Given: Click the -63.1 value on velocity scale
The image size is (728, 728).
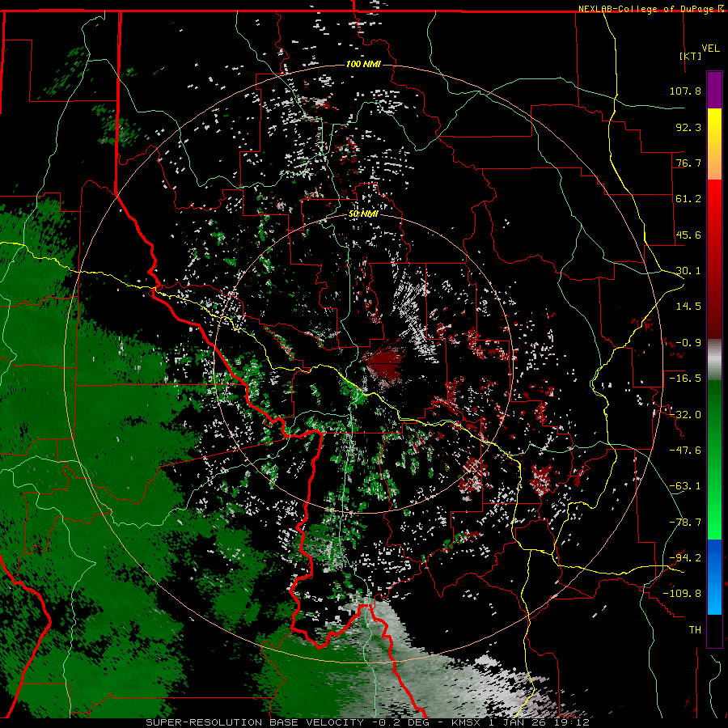Looking at the screenshot, I should (x=685, y=486).
